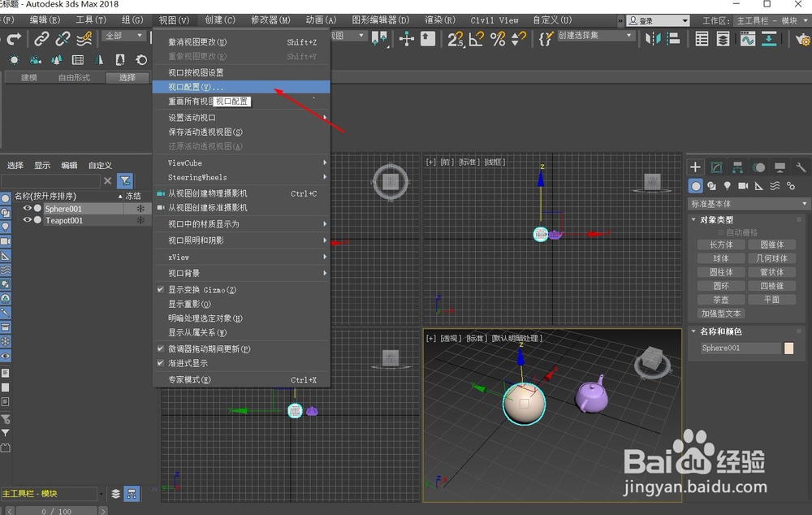Toggle the Angle Snap icon
The height and width of the screenshot is (515, 812).
tap(477, 39)
